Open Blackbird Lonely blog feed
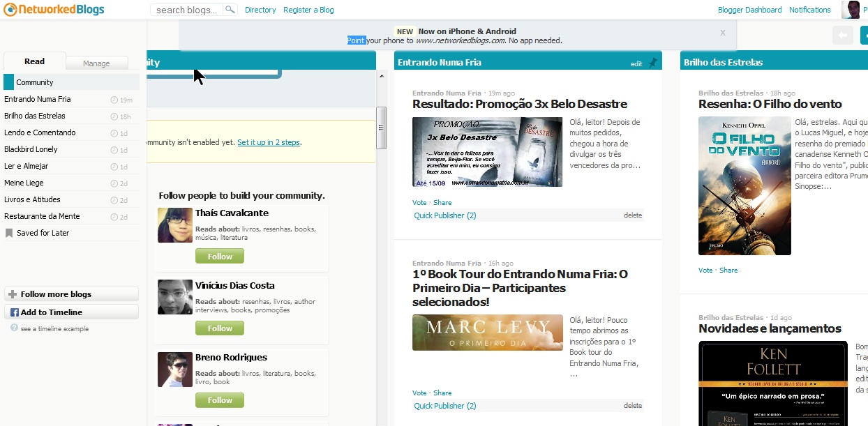Image resolution: width=868 pixels, height=426 pixels. click(71, 149)
